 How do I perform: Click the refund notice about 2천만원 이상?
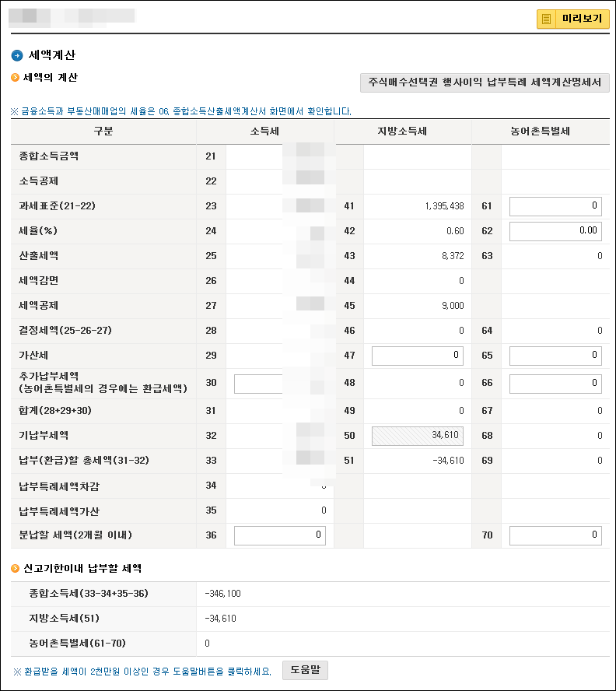click(x=142, y=672)
